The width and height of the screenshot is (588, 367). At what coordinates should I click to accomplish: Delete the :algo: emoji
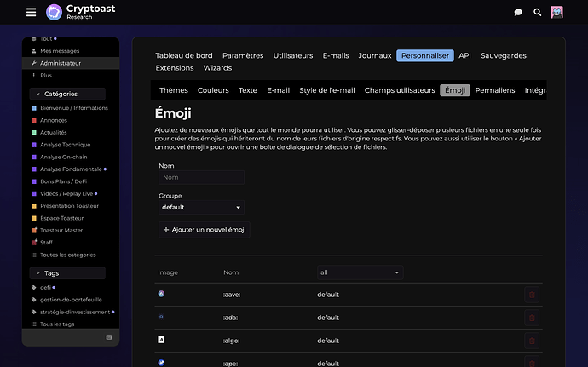[x=532, y=341]
